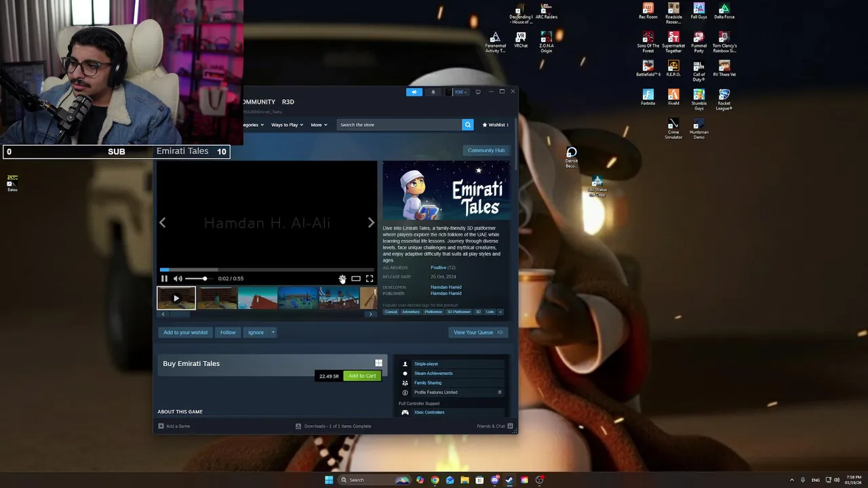This screenshot has height=488, width=868.
Task: Expand the Ways to Play menu
Action: 287,125
